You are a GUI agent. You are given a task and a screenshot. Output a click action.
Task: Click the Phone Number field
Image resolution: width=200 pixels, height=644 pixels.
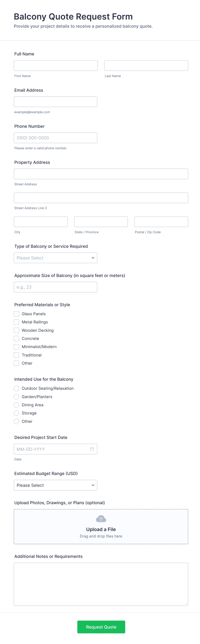(x=55, y=138)
